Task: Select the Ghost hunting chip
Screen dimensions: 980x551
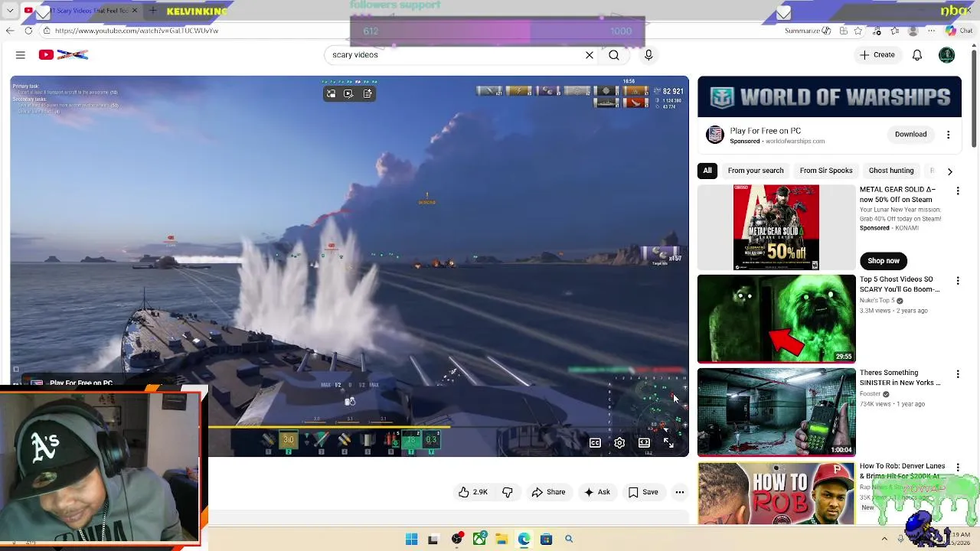Action: [x=891, y=171]
